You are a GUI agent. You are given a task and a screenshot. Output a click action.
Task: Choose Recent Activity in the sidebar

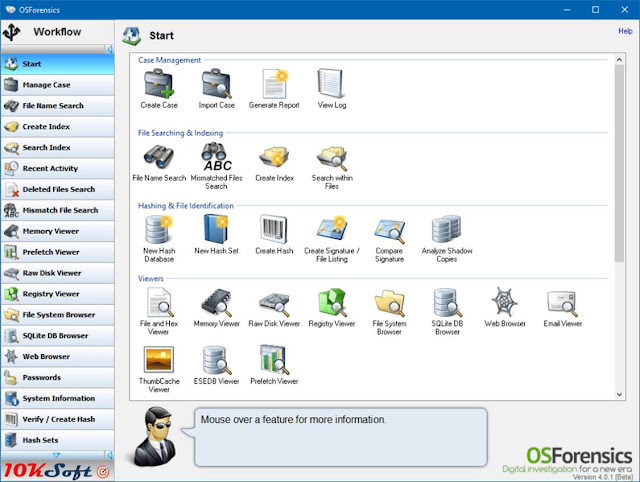58,168
